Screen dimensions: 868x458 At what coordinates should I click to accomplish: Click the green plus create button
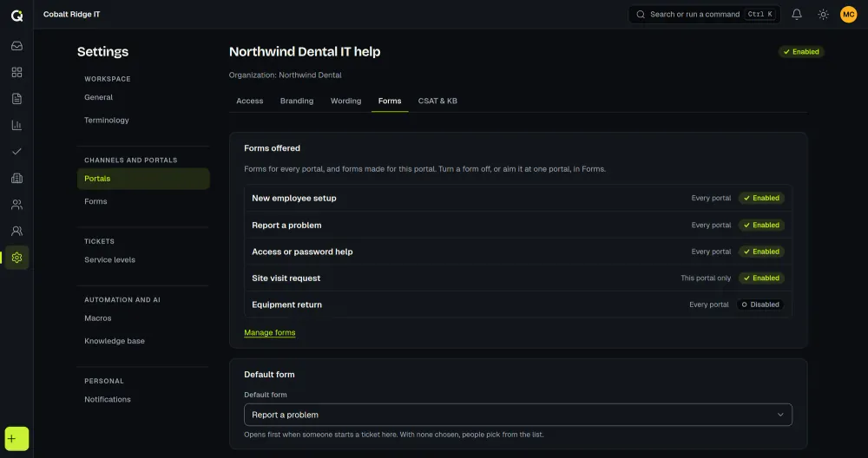pos(16,439)
